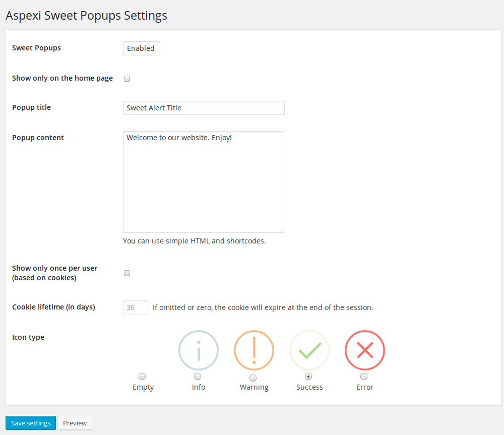Click the Preview button
This screenshot has height=435, width=504.
click(x=75, y=423)
